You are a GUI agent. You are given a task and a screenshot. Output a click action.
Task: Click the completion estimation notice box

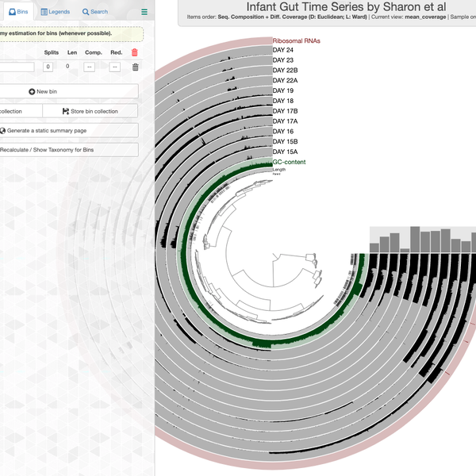[71, 33]
